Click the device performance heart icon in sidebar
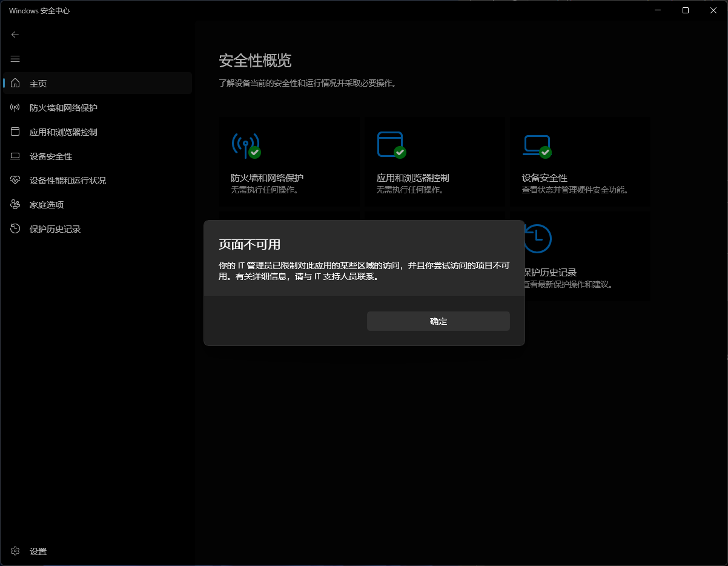Viewport: 728px width, 566px height. tap(15, 180)
